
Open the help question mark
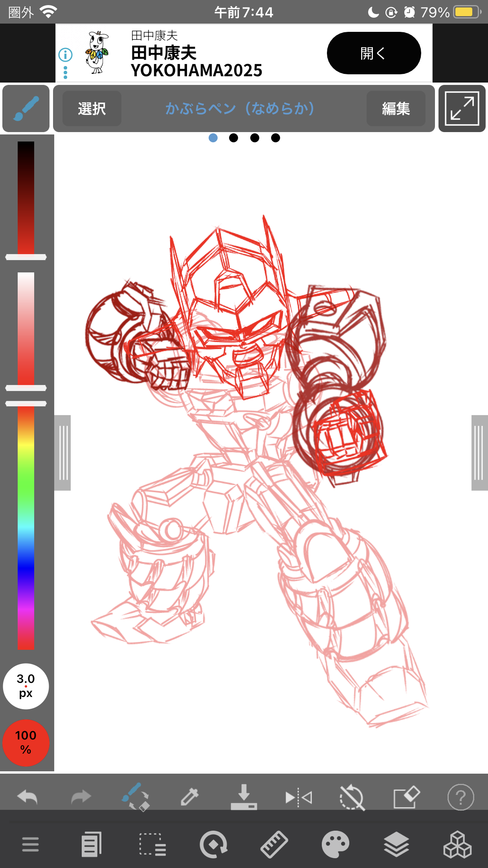click(x=460, y=797)
